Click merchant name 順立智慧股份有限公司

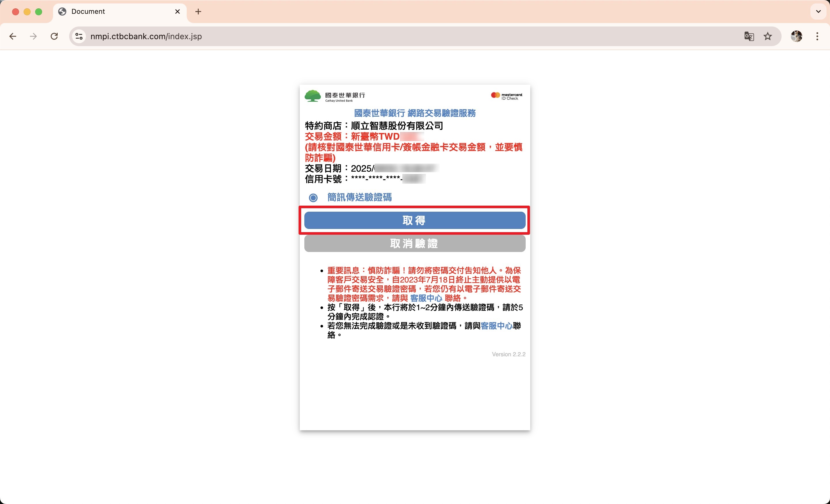[397, 126]
